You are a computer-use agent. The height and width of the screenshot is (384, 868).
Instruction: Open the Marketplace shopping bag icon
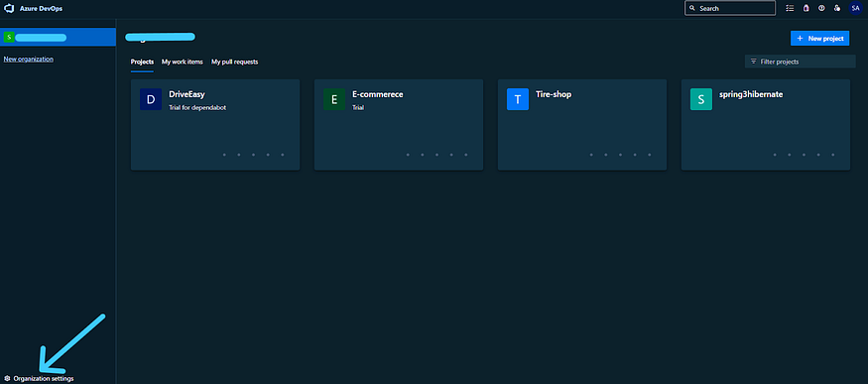[x=806, y=8]
